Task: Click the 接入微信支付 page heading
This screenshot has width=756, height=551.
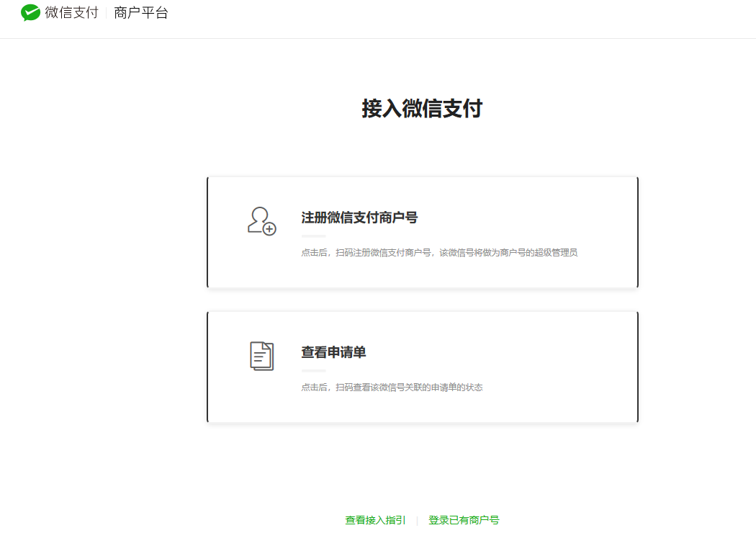Action: [422, 109]
